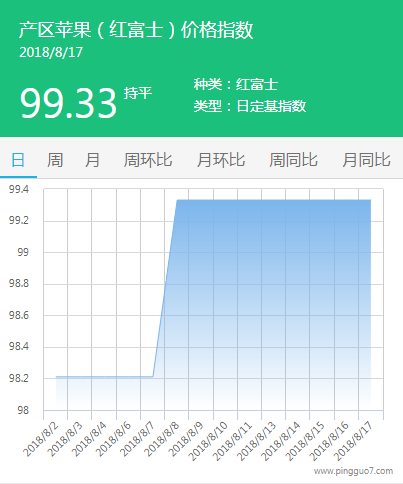Click the x-axis date 2018/8/10
The width and height of the screenshot is (403, 484).
[x=208, y=441]
